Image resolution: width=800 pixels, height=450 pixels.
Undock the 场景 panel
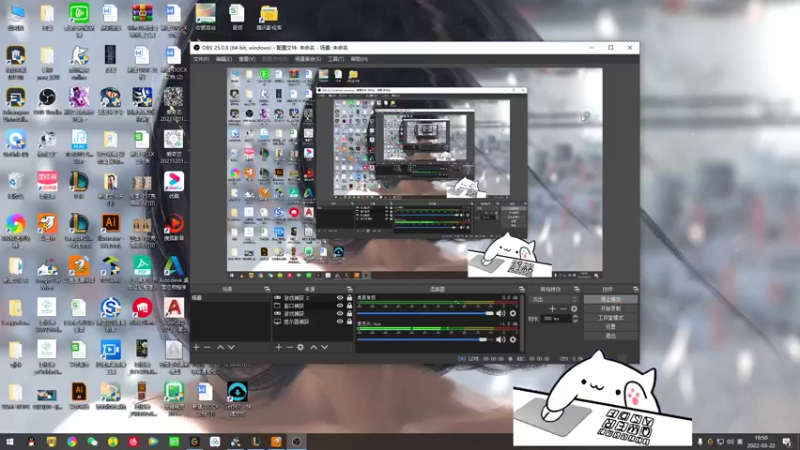[267, 289]
